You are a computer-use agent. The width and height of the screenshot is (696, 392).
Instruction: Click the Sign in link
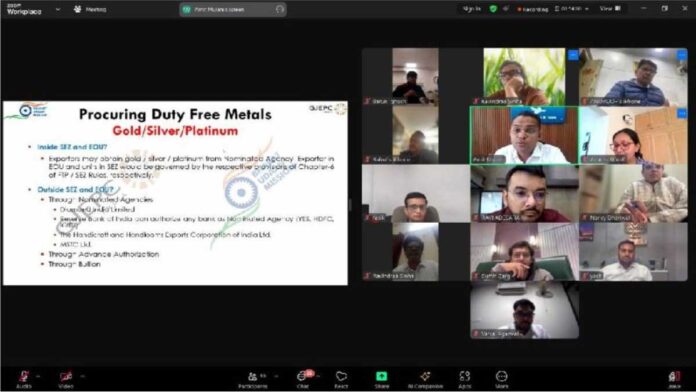[x=471, y=8]
